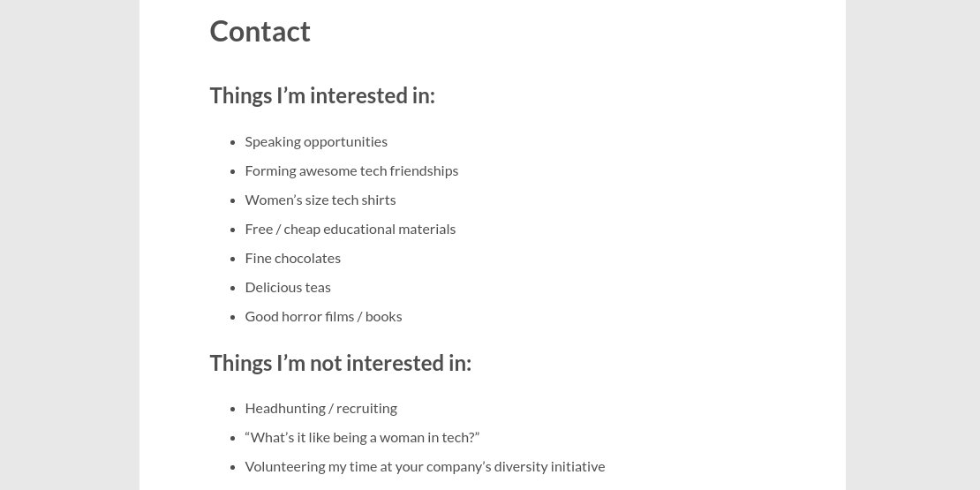Click bullet point before 'Headhunting / recruiting'
Viewport: 980px width, 490px height.
pos(232,410)
